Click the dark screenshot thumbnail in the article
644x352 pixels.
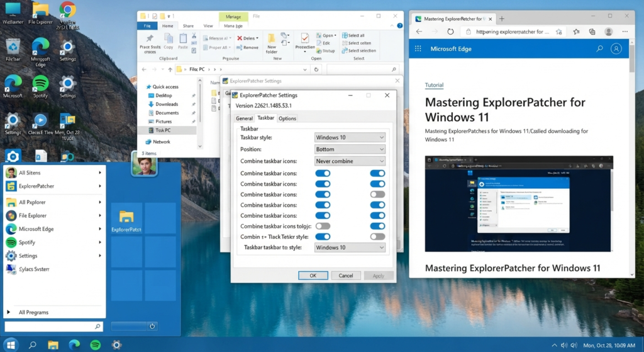point(519,203)
